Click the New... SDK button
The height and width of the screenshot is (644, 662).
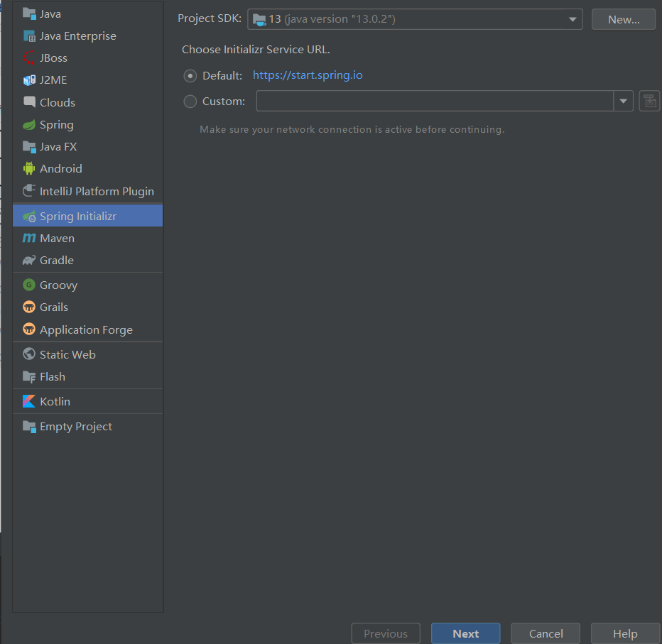pos(624,19)
